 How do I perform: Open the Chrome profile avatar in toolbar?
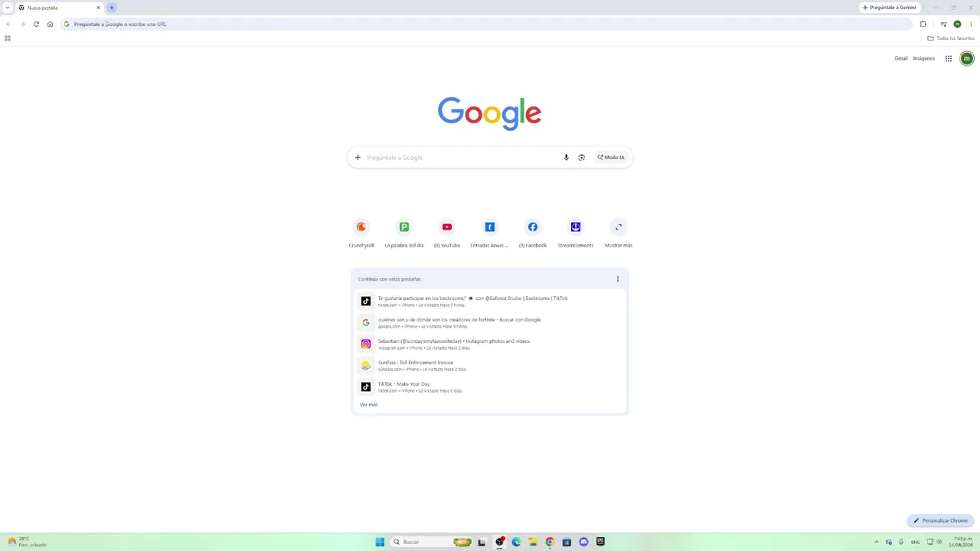pos(957,24)
